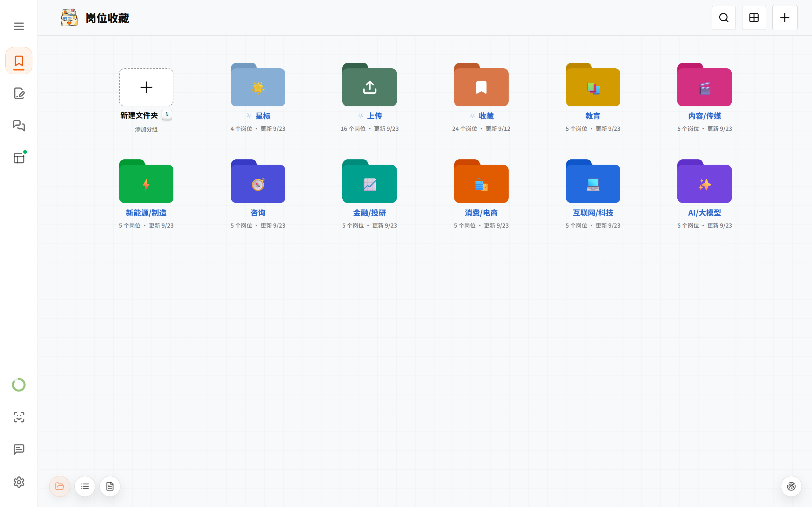Viewport: 812px width, 507px height.
Task: Click the 新建文件夹 label
Action: click(139, 115)
